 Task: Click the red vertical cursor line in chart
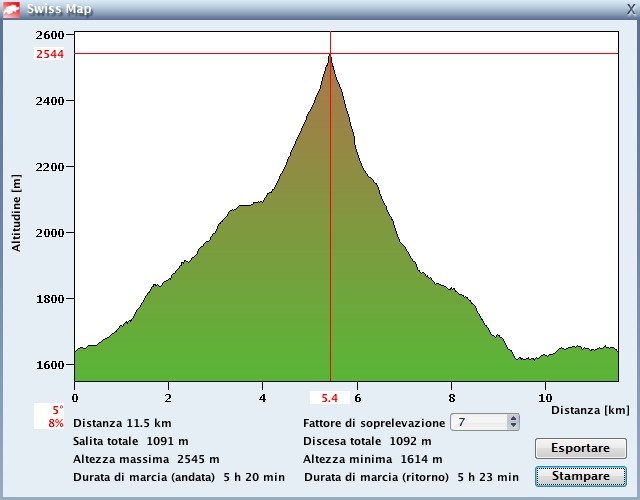point(330,250)
